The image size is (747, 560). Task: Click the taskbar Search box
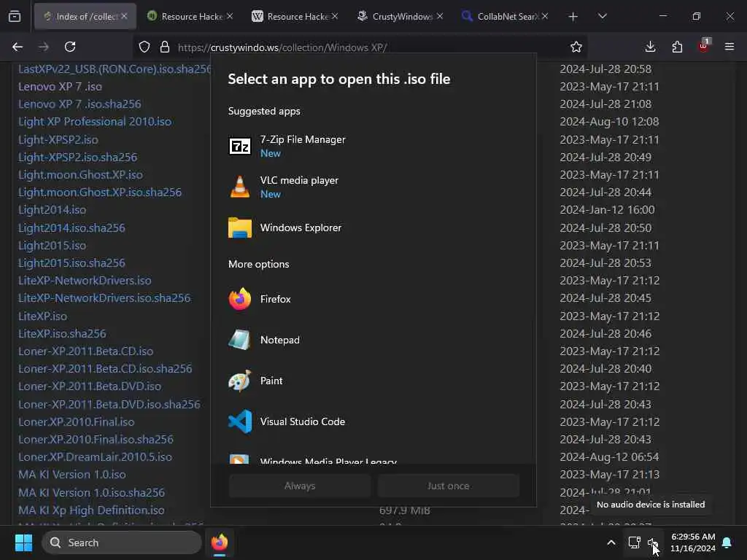point(122,542)
